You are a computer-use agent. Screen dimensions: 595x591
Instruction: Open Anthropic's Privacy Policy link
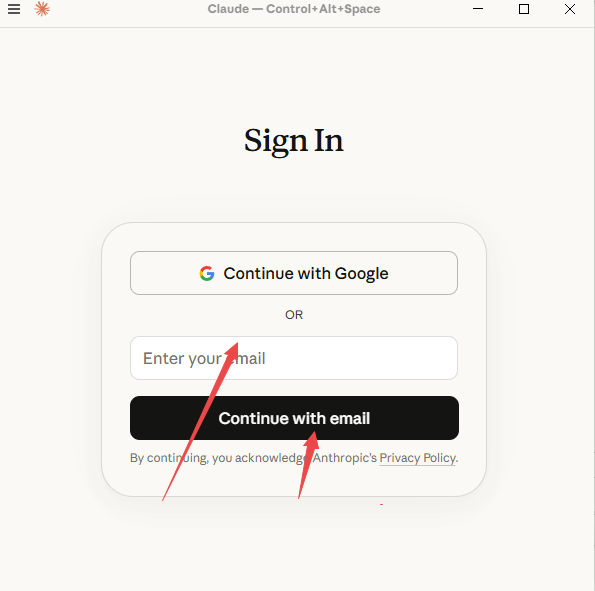click(417, 458)
